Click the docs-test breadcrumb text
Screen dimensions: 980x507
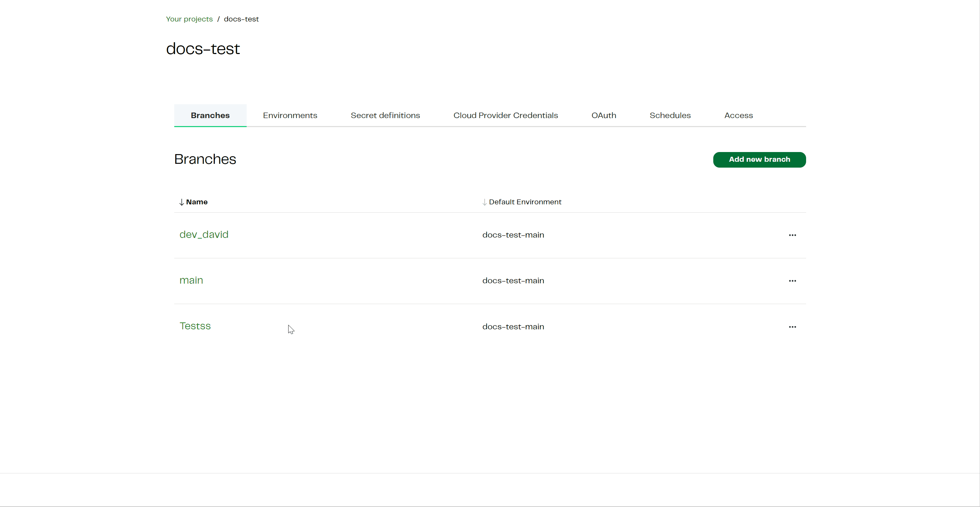point(241,19)
